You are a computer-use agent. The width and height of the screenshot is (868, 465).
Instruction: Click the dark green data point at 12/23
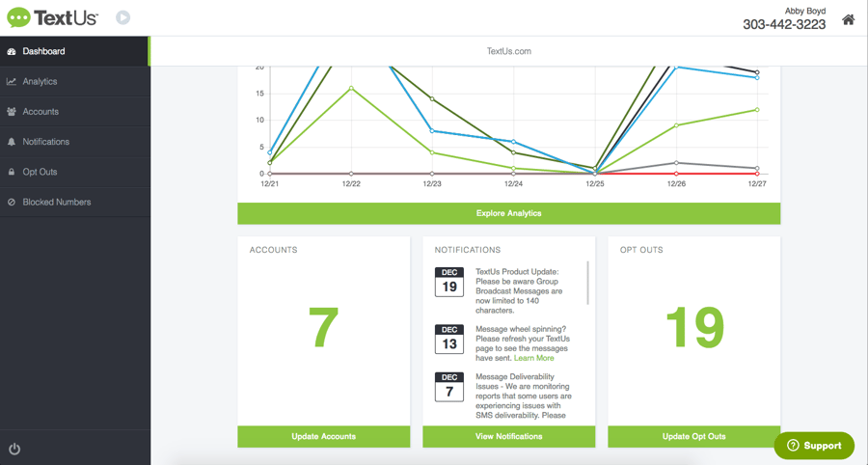coord(432,99)
